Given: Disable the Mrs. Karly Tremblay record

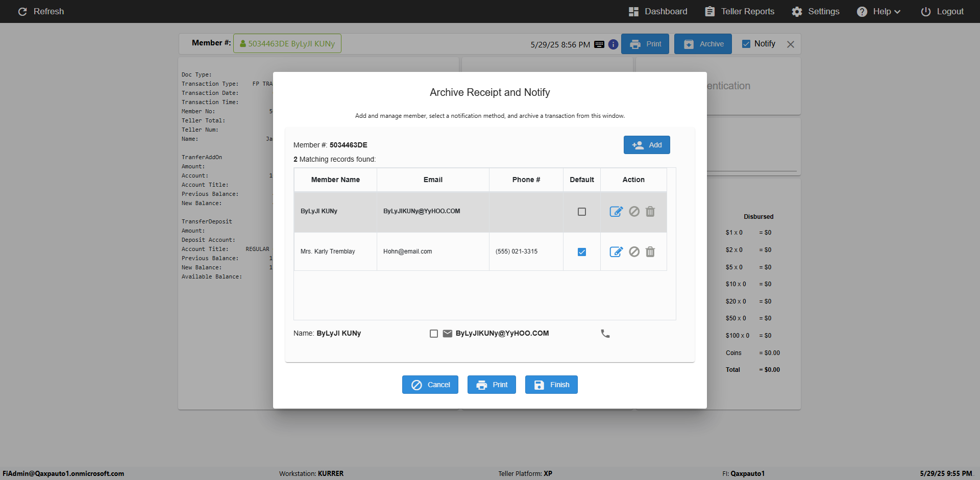Looking at the screenshot, I should (634, 252).
